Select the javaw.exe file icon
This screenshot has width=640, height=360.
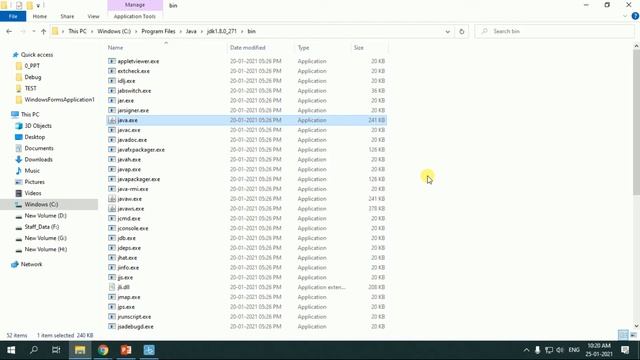coord(112,199)
